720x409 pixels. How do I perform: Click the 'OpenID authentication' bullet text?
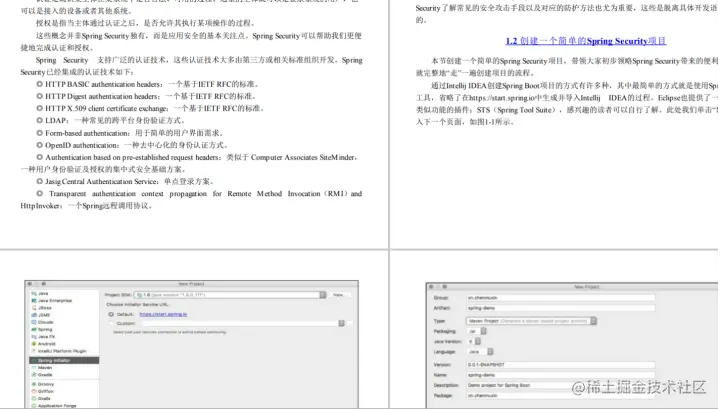coord(81,145)
